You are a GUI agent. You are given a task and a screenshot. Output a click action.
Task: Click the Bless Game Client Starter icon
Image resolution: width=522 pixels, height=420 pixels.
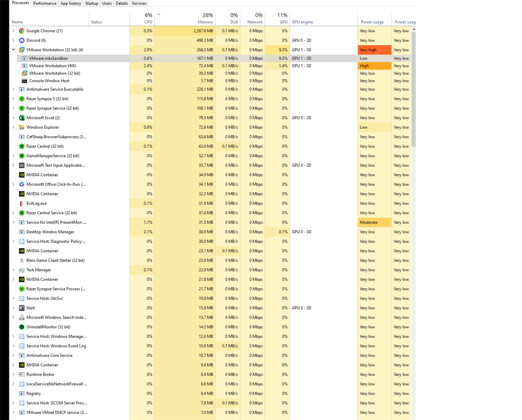pyautogui.click(x=22, y=260)
